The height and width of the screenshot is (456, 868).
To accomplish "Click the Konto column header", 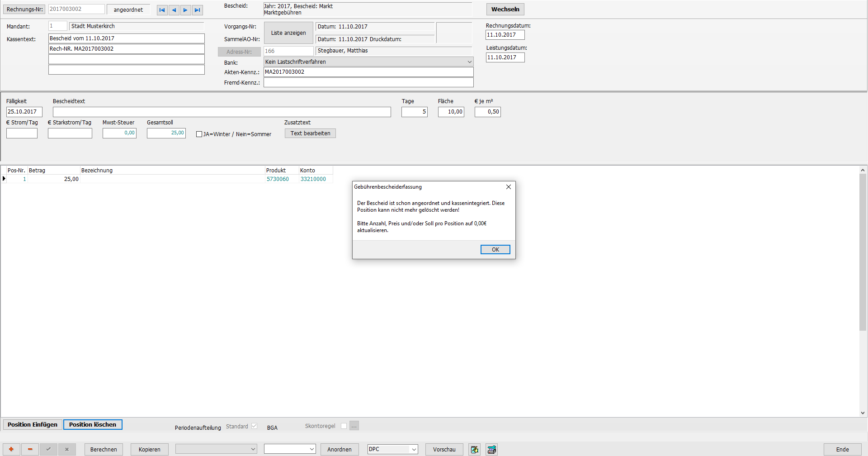I will [316, 171].
